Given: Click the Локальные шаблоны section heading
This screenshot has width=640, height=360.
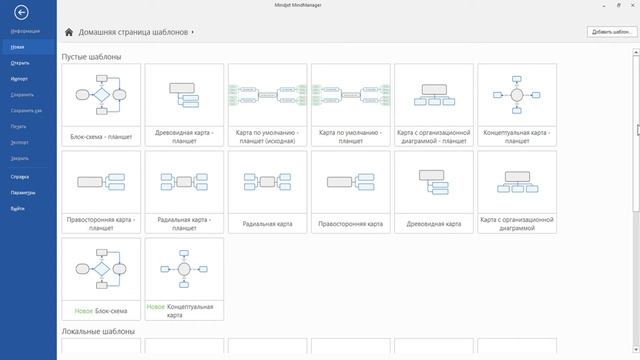Looking at the screenshot, I should pos(98,331).
